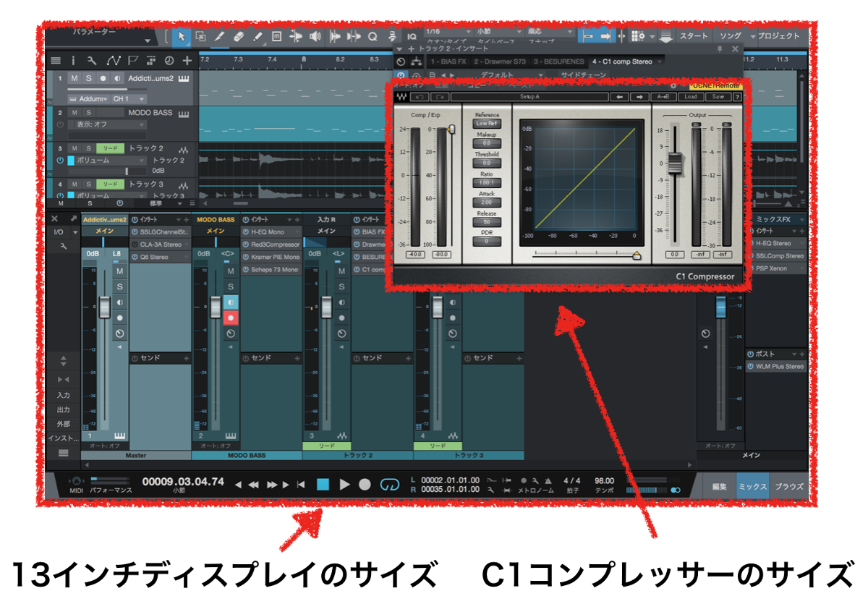Go to previous preset with left arrow
This screenshot has width=868, height=604.
[x=618, y=96]
